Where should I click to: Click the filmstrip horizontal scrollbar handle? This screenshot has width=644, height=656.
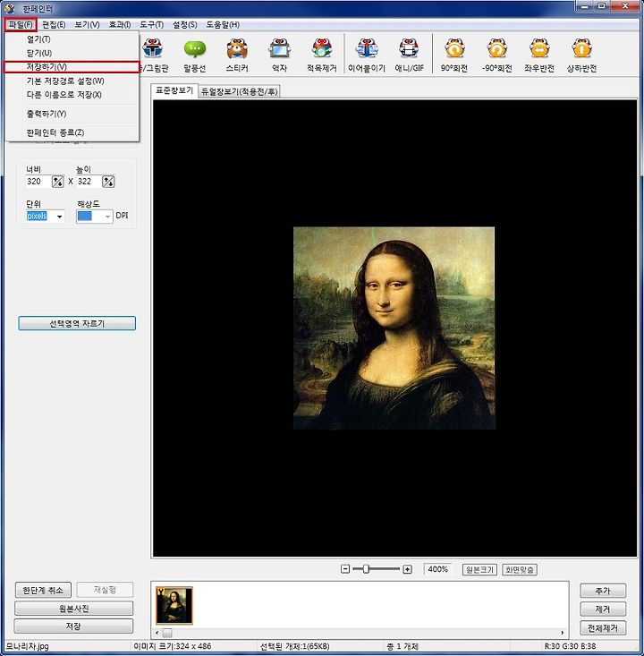coord(167,633)
